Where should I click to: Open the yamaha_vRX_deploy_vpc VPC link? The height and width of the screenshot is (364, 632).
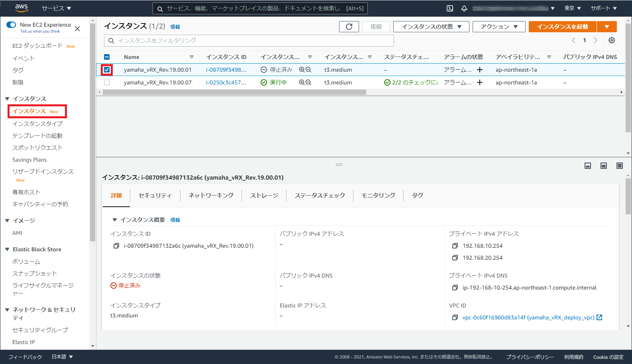point(528,317)
